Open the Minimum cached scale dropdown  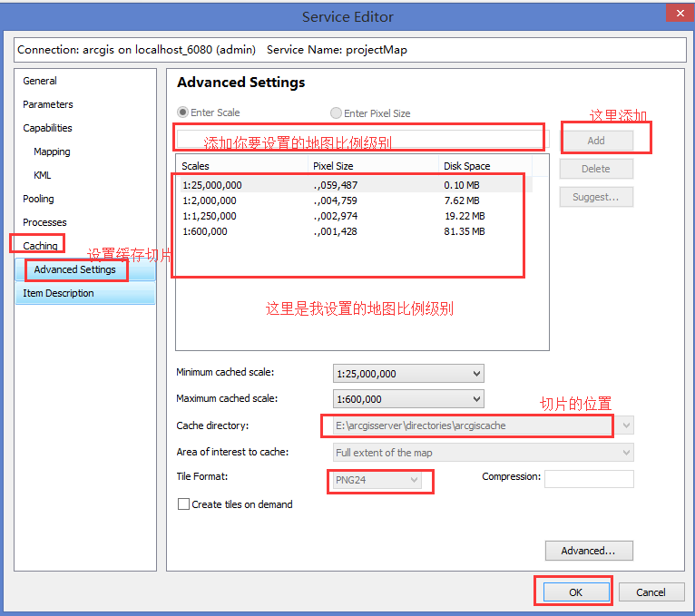pyautogui.click(x=408, y=374)
